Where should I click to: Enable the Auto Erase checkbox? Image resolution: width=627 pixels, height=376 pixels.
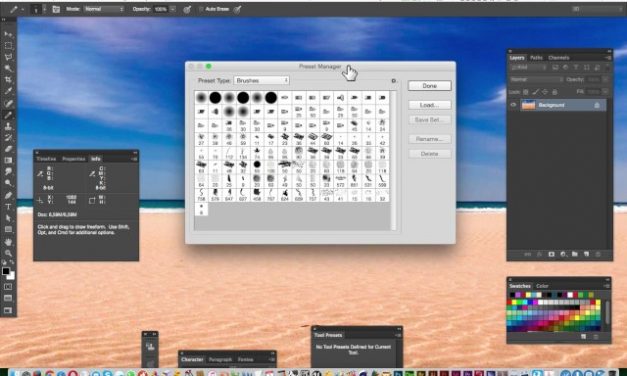[x=201, y=9]
